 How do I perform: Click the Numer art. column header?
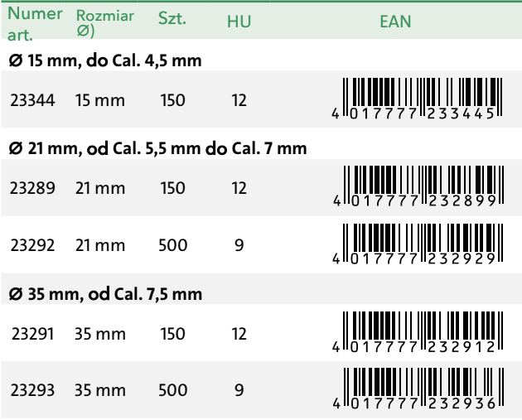coord(35,24)
